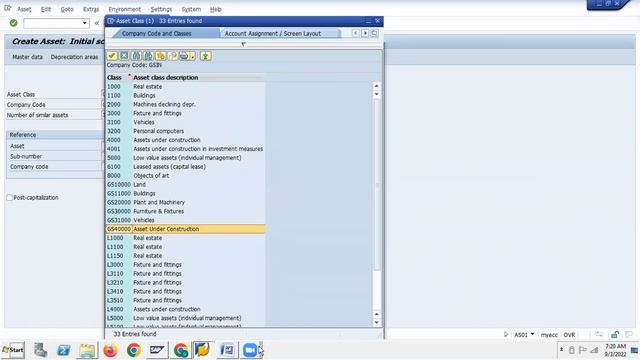Click the Insert in Personal List icon
The width and height of the screenshot is (640, 360).
pos(161,56)
